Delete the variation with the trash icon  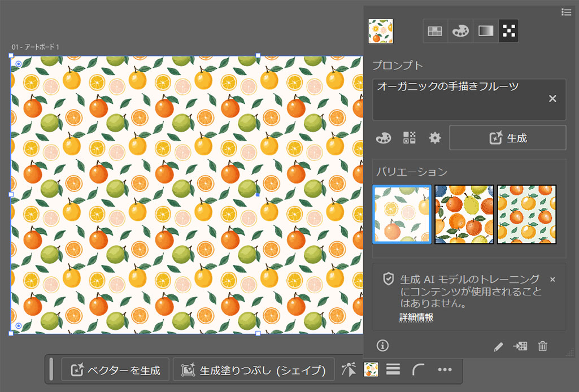542,347
